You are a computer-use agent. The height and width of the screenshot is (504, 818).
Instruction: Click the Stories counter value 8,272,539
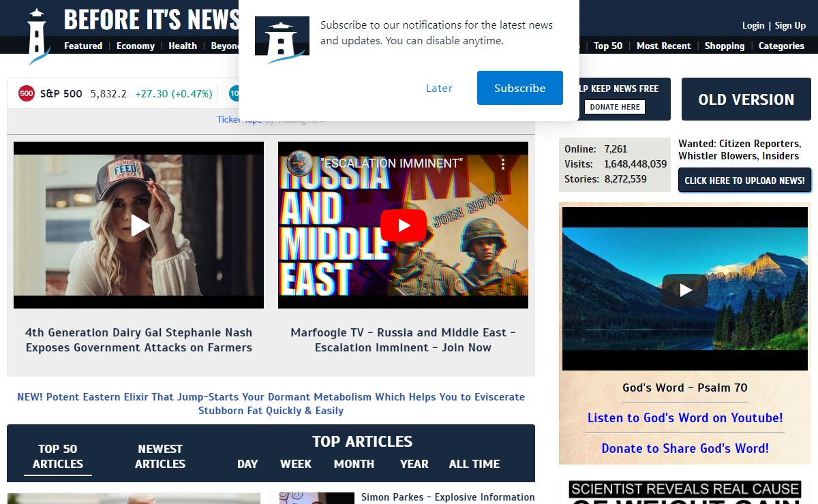(x=625, y=179)
